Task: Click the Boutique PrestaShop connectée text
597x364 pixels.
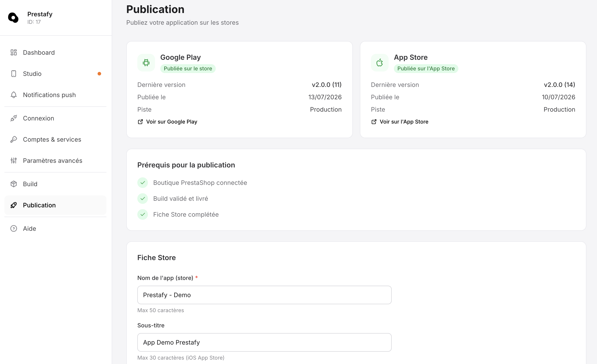Action: 200,183
